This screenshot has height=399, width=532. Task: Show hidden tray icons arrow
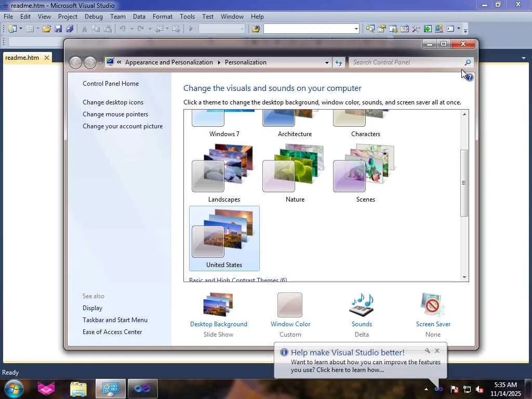426,390
